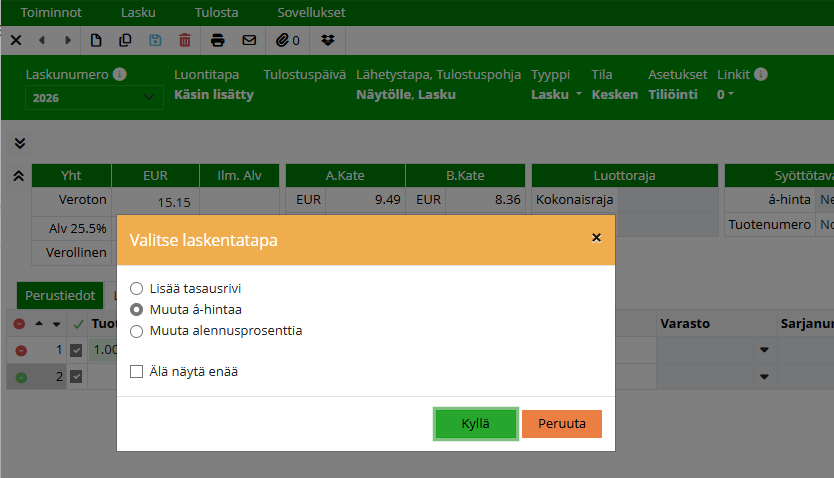Open the paperclip attachments icon
Image resolution: width=834 pixels, height=478 pixels.
[x=288, y=41]
